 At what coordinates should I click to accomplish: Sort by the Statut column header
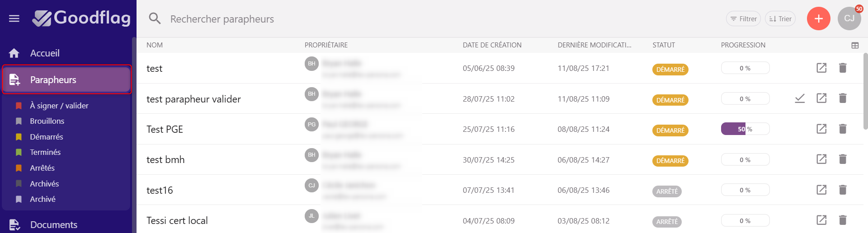click(663, 45)
